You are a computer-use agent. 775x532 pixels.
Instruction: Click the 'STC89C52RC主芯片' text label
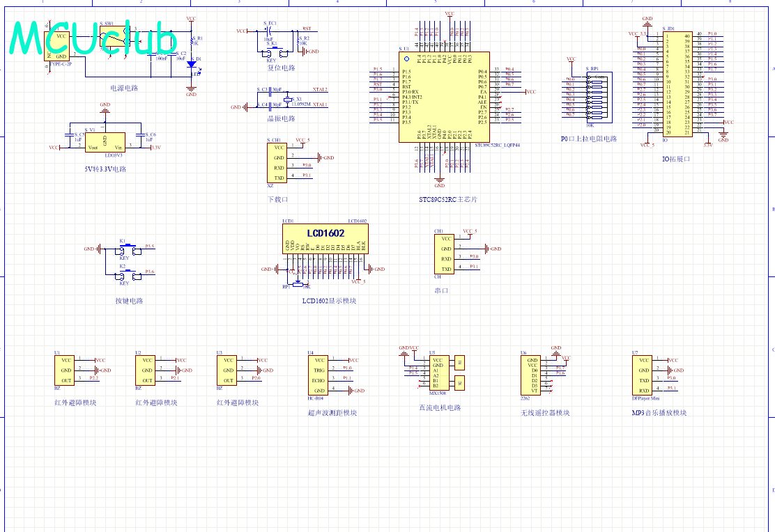[x=448, y=200]
